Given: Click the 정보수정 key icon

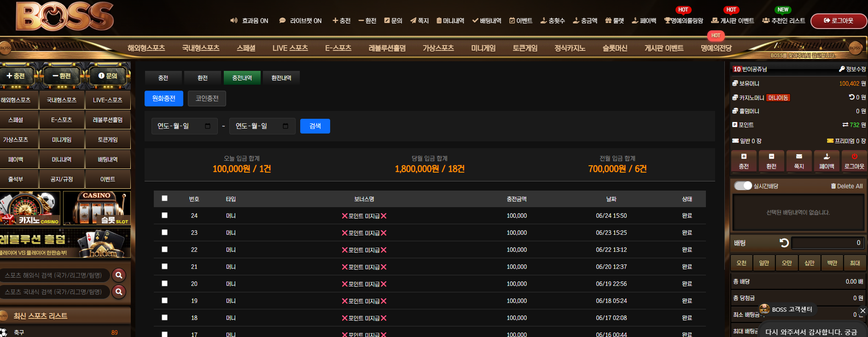Looking at the screenshot, I should (842, 69).
